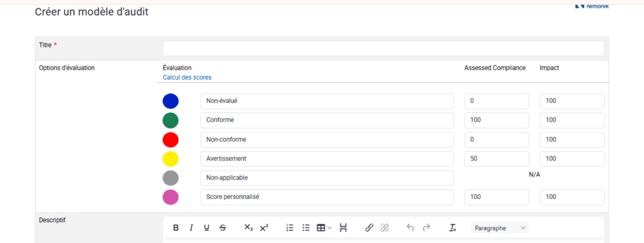
Task: Pick the red Non-conforme color swatch
Action: 170,140
